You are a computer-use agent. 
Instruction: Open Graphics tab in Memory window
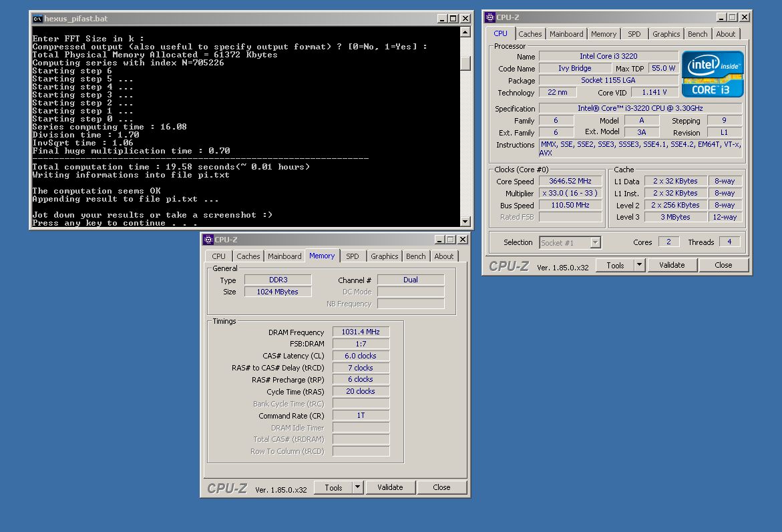(x=384, y=256)
